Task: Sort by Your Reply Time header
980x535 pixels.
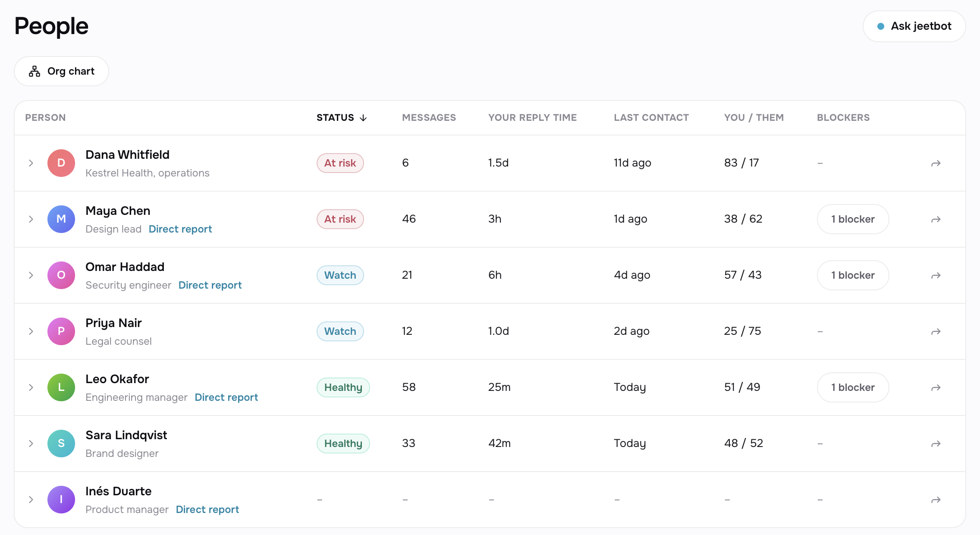Action: [532, 118]
